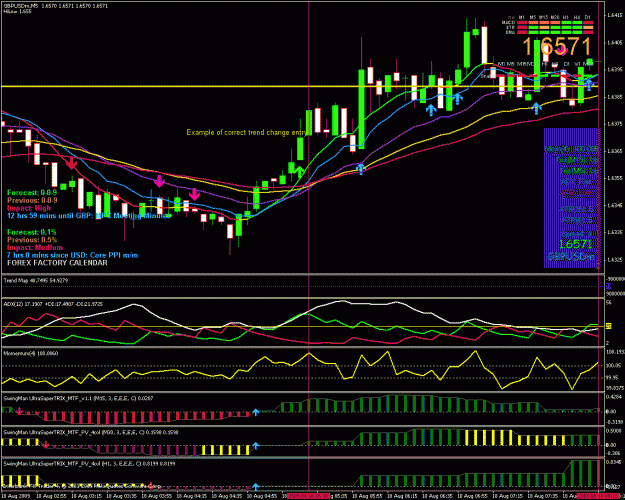
Task: Click the 'FOREX FACTORY CALENDAR' label
Action: [57, 263]
